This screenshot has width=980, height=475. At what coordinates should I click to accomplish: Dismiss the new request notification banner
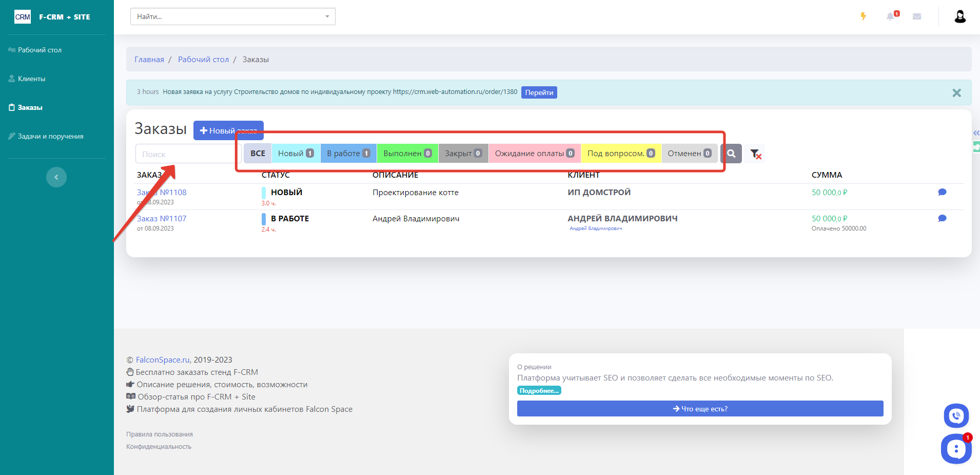(x=956, y=93)
